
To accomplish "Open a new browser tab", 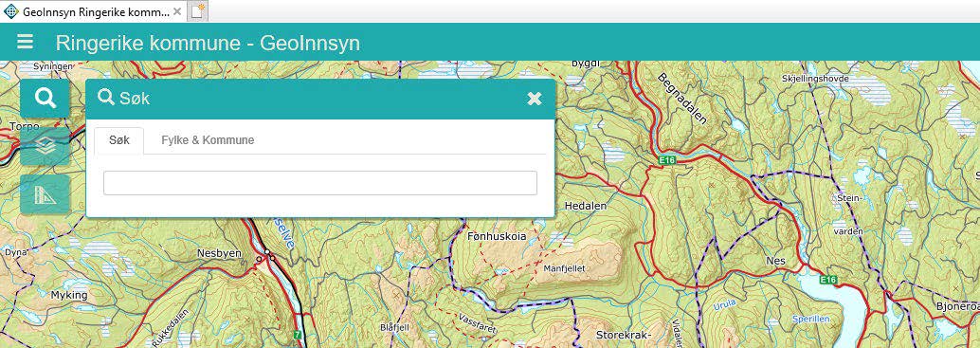I will click(x=198, y=11).
